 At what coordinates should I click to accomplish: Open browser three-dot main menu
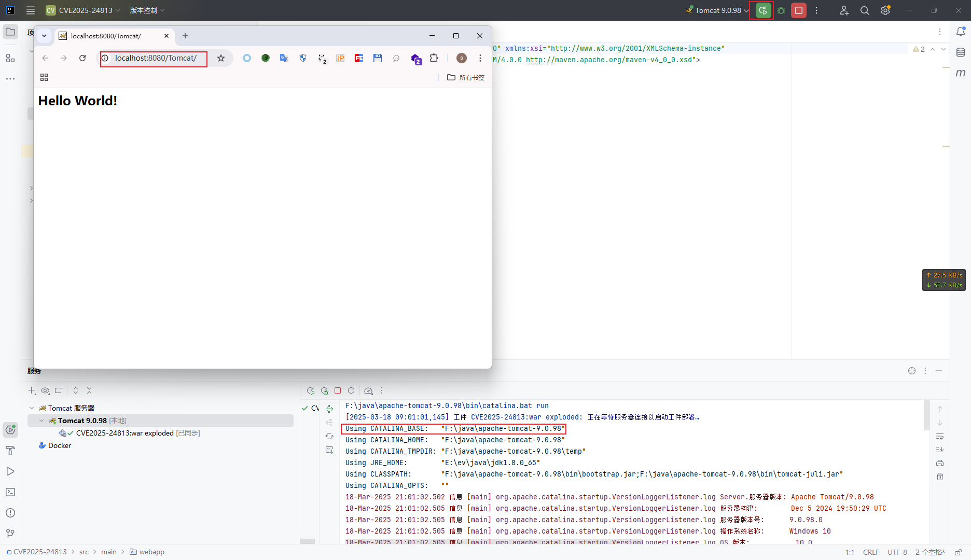click(x=480, y=58)
